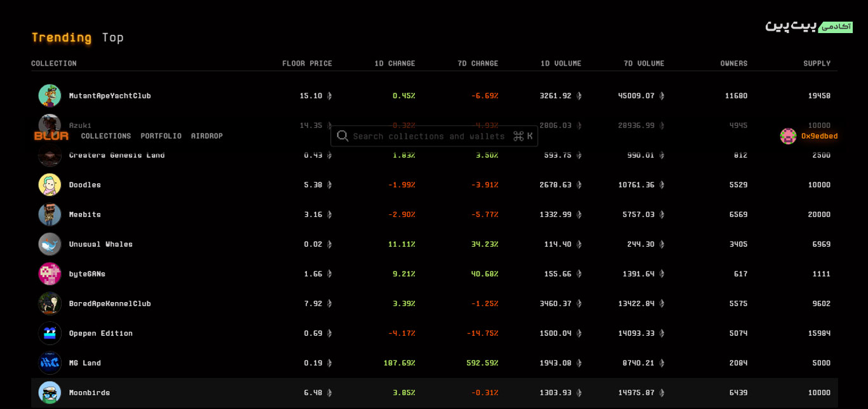Sort by Floor Price column header
Viewport: 868px width, 409px height.
click(307, 64)
